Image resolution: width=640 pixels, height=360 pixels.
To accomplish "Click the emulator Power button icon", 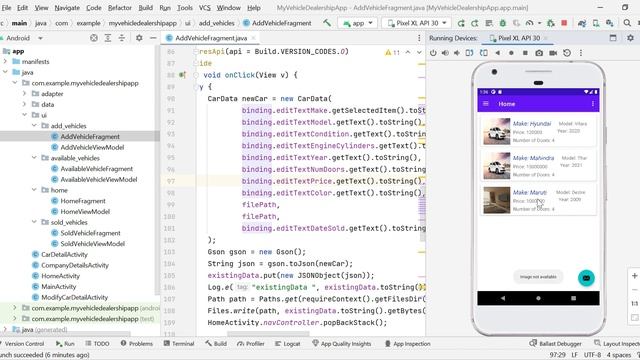I will (433, 53).
